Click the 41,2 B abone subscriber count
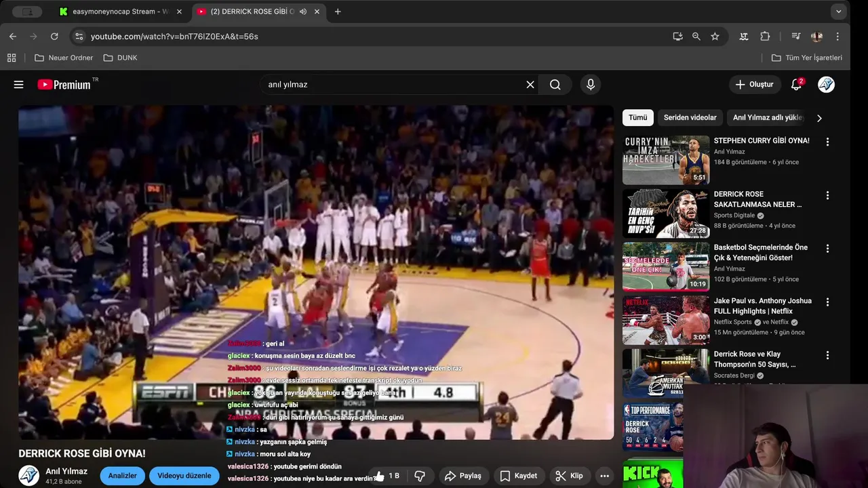Image resolution: width=868 pixels, height=488 pixels. tap(64, 482)
